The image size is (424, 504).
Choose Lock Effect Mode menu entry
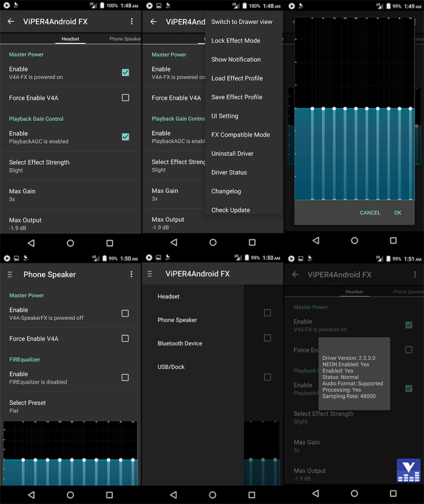click(x=243, y=41)
